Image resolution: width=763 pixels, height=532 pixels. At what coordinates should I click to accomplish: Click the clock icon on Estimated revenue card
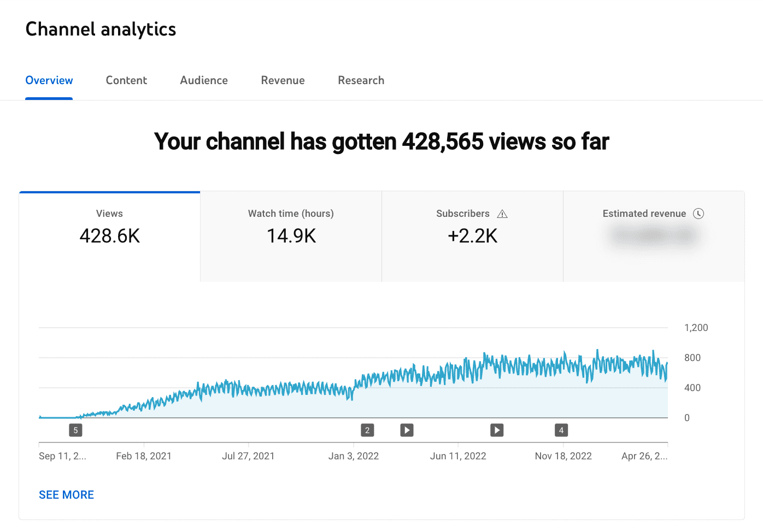point(699,214)
